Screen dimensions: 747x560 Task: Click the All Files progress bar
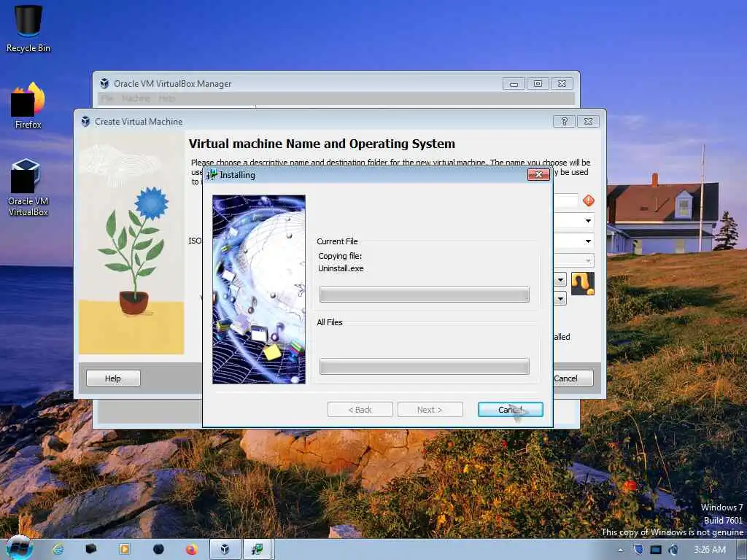pyautogui.click(x=424, y=367)
